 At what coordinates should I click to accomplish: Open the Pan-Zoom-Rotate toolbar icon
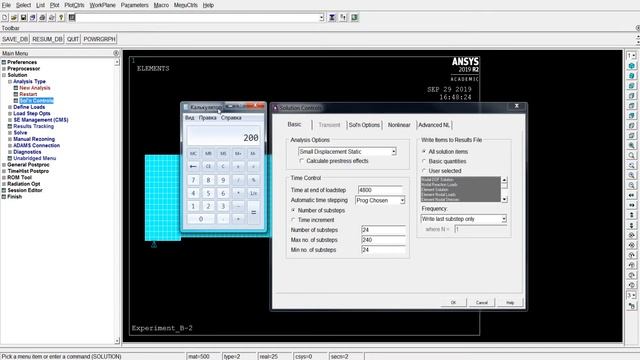pos(33,18)
